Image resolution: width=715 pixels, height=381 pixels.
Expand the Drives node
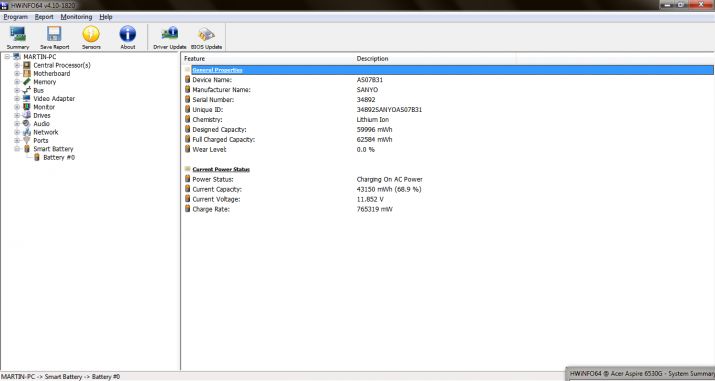[17, 115]
